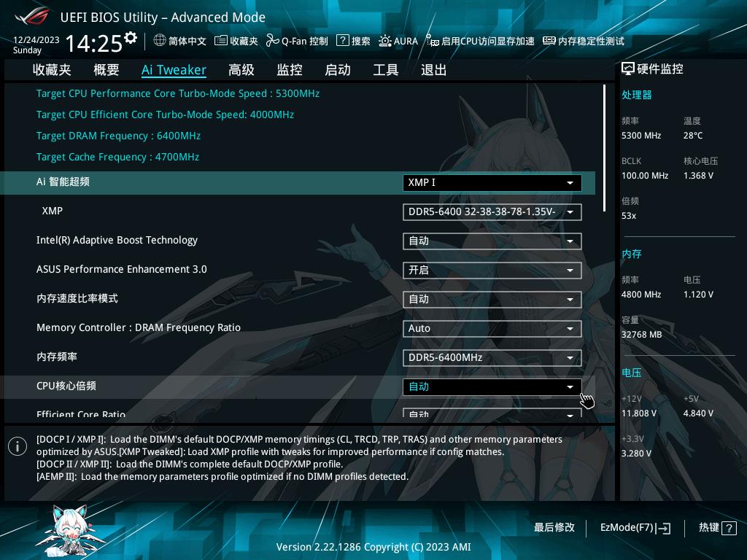The image size is (747, 560).
Task: Switch to the 启动 tab
Action: (x=338, y=70)
